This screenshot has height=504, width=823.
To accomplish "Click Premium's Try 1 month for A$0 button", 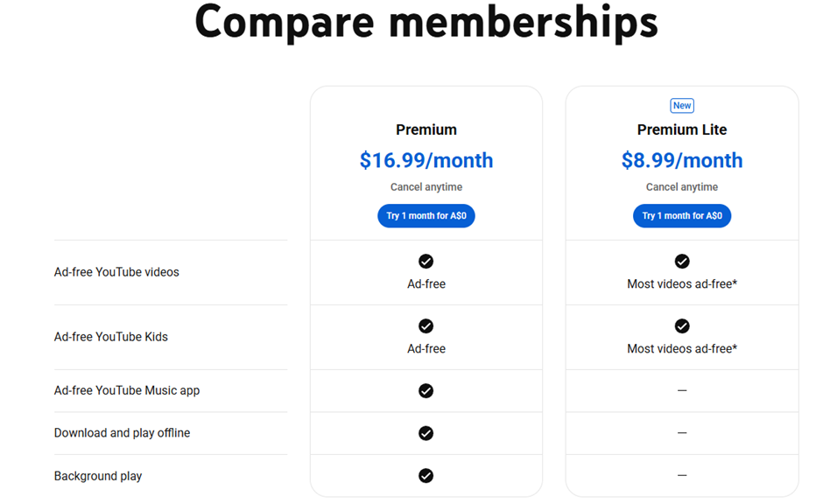I will [426, 215].
